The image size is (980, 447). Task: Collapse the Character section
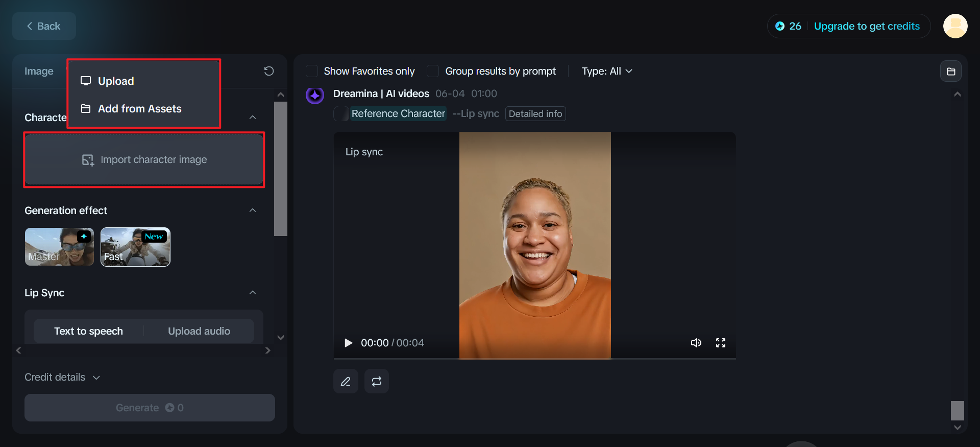[253, 117]
